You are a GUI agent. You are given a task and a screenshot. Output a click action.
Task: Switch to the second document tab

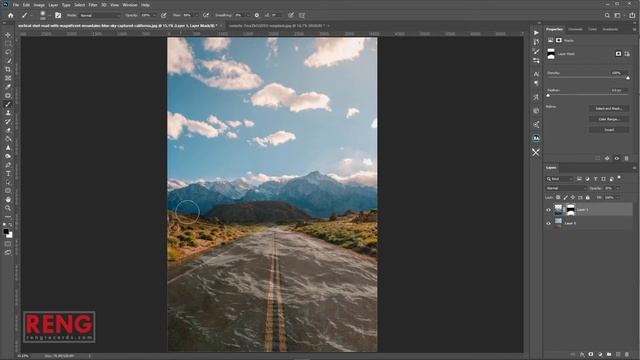[276, 25]
